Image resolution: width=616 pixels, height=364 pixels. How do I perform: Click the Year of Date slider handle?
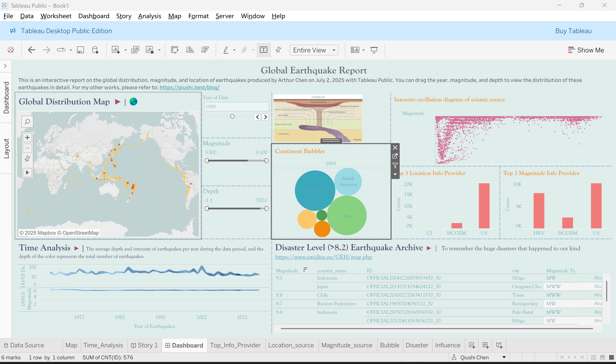tap(232, 117)
